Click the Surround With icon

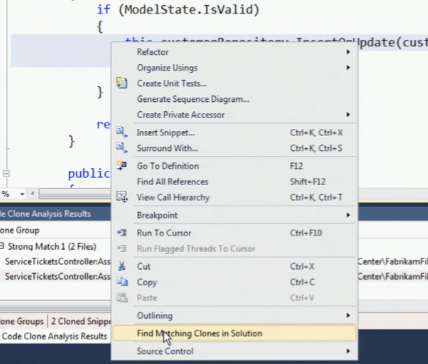pos(122,148)
